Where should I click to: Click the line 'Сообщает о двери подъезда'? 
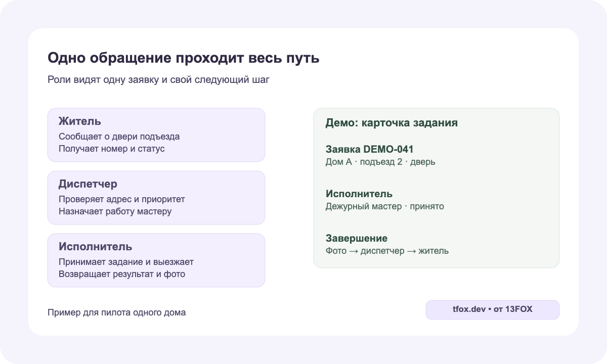click(119, 136)
